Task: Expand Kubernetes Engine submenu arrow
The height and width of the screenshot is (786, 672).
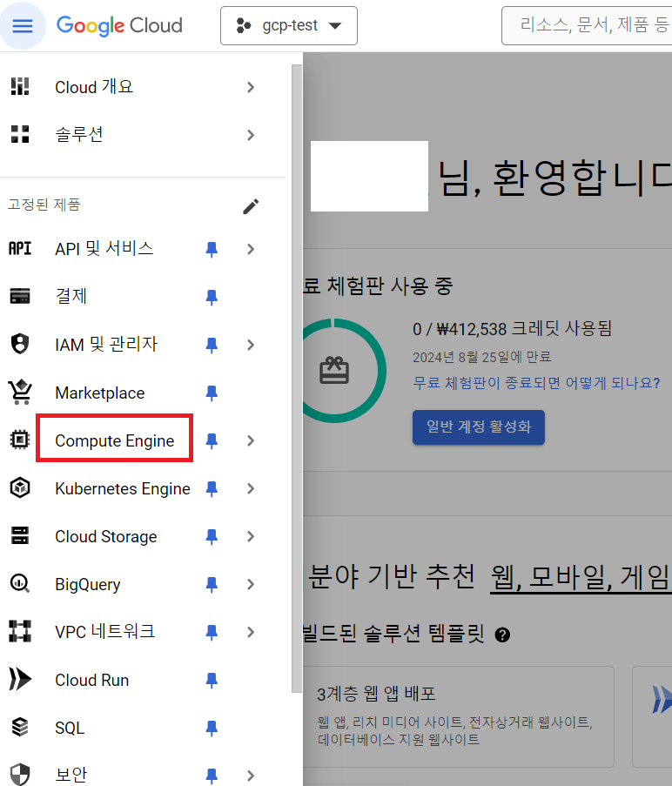Action: (251, 488)
